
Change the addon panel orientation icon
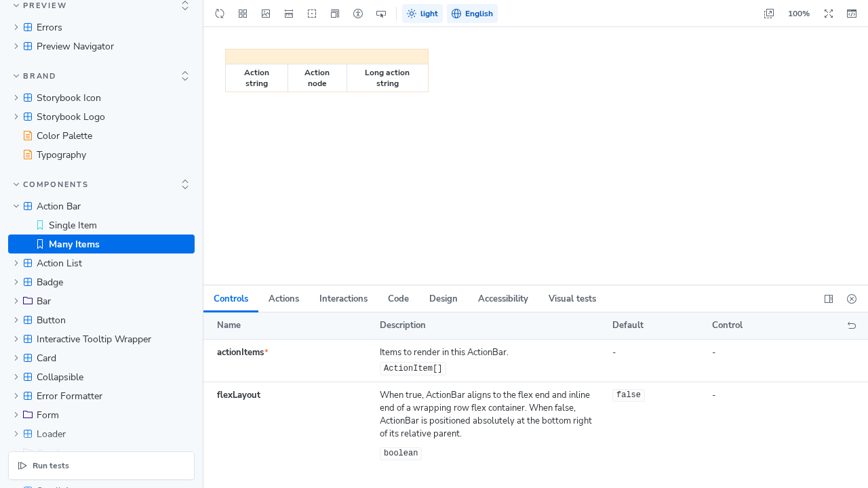coord(829,299)
